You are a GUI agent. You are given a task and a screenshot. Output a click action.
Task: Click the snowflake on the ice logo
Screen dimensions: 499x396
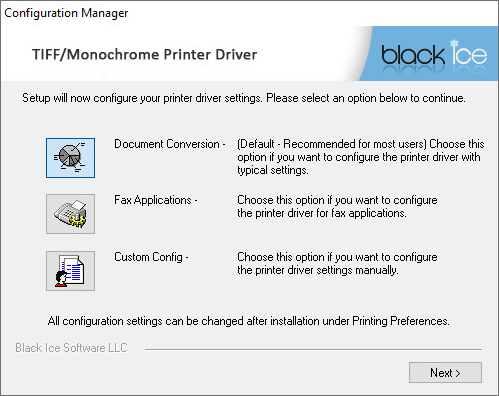coord(454,43)
